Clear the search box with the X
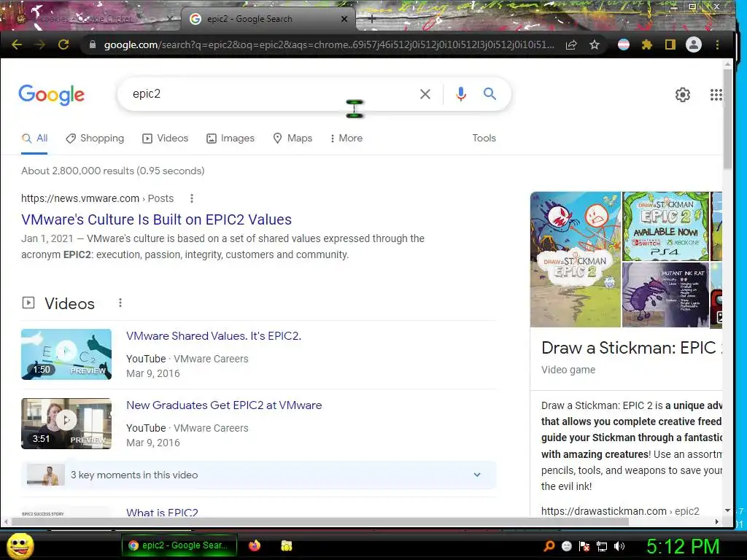This screenshot has width=747, height=560. click(425, 94)
